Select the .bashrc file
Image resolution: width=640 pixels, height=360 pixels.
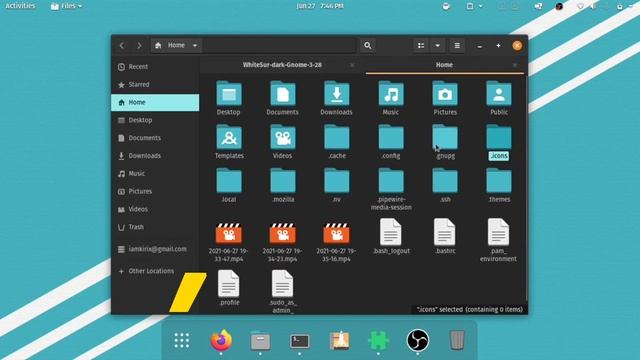[x=444, y=232]
